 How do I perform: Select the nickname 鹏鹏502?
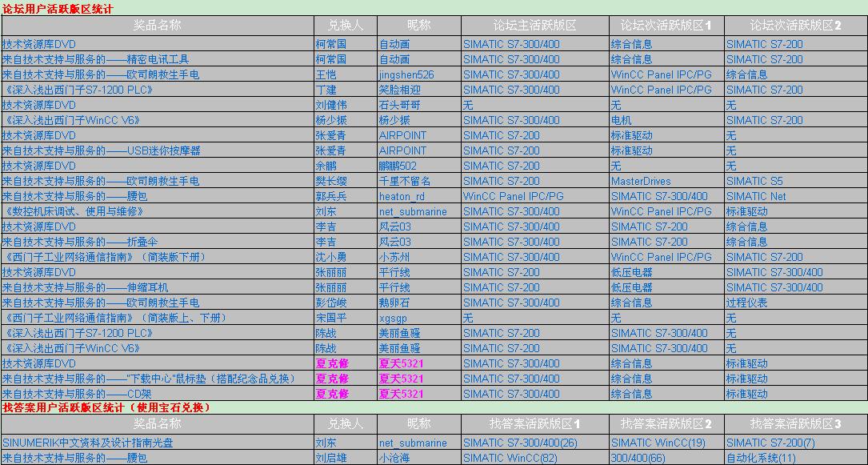pos(398,166)
